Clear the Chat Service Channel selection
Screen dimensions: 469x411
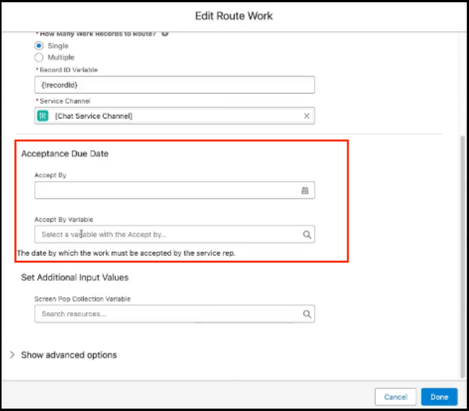(307, 116)
